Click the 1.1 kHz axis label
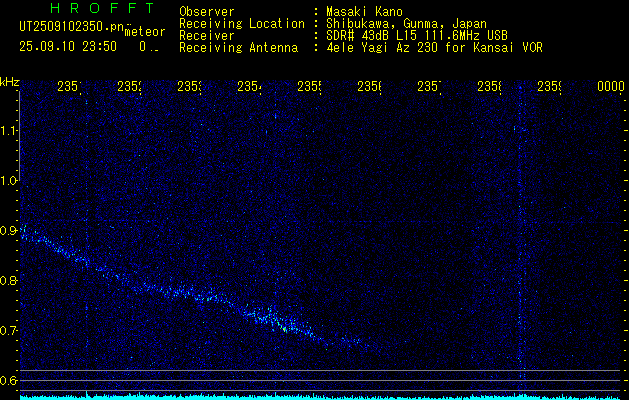This screenshot has height=400, width=629. (x=10, y=130)
